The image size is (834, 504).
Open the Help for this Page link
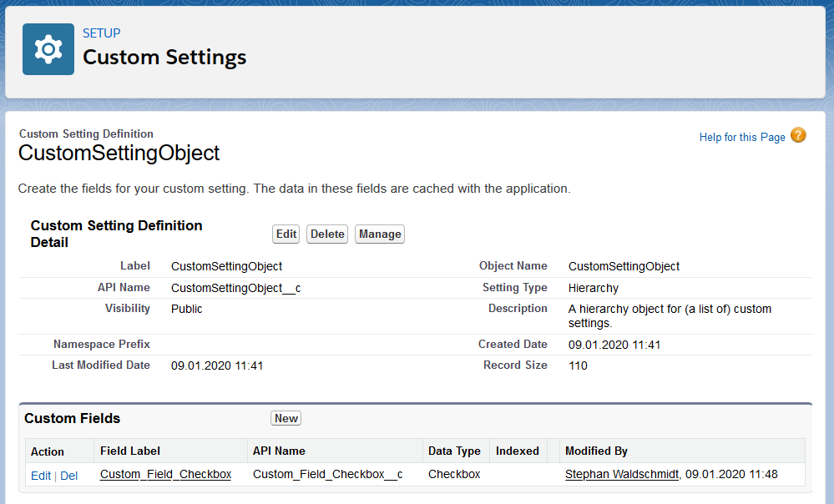pos(742,137)
